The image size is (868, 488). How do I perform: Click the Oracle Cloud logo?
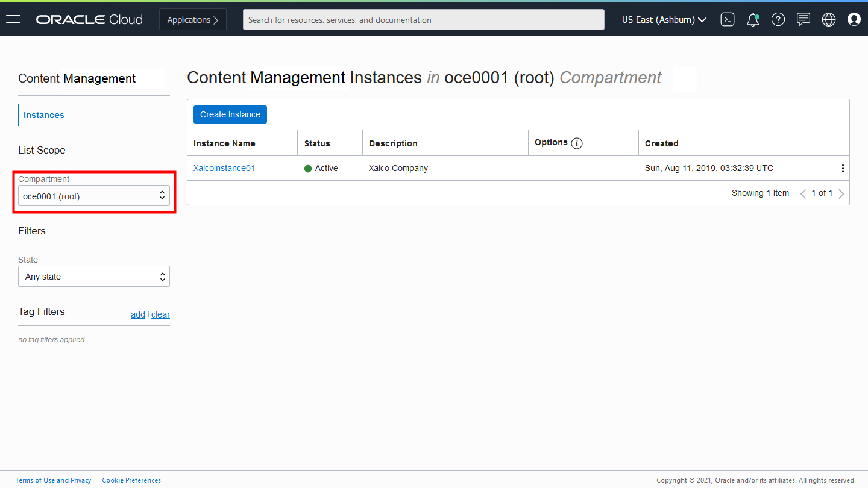[x=89, y=20]
